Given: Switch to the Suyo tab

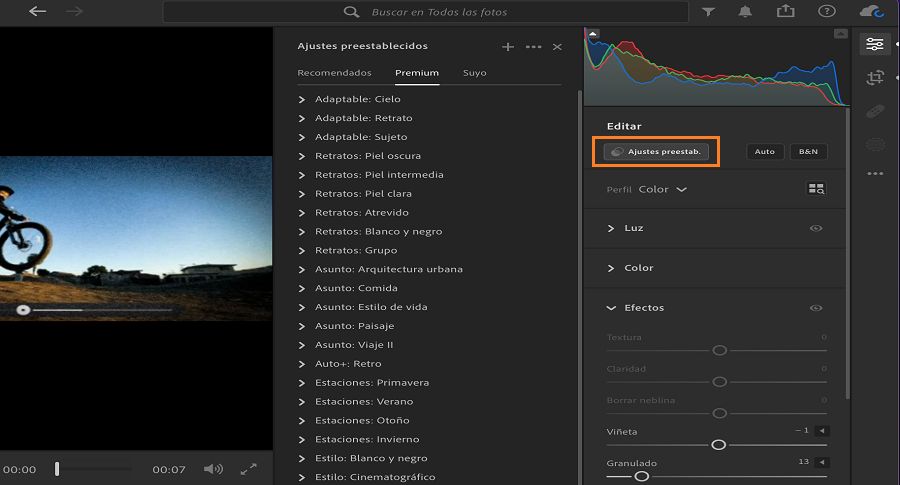Looking at the screenshot, I should [x=474, y=73].
